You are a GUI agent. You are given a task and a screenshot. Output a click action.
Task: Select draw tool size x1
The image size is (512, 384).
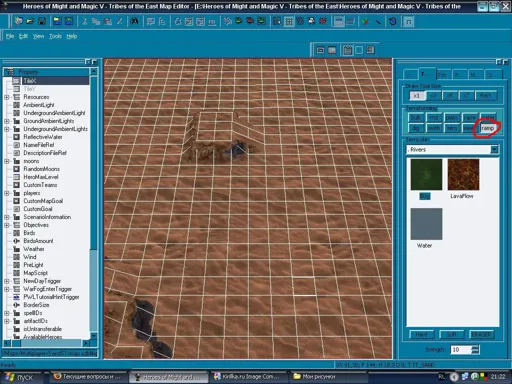pyautogui.click(x=417, y=96)
